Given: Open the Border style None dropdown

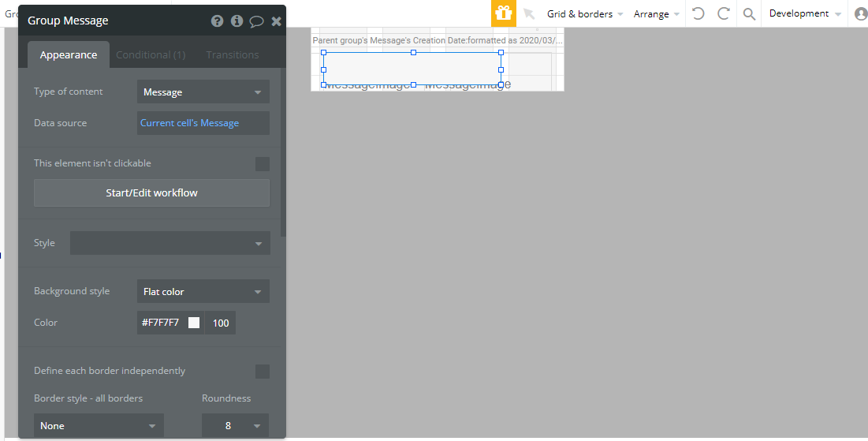Looking at the screenshot, I should (99, 425).
